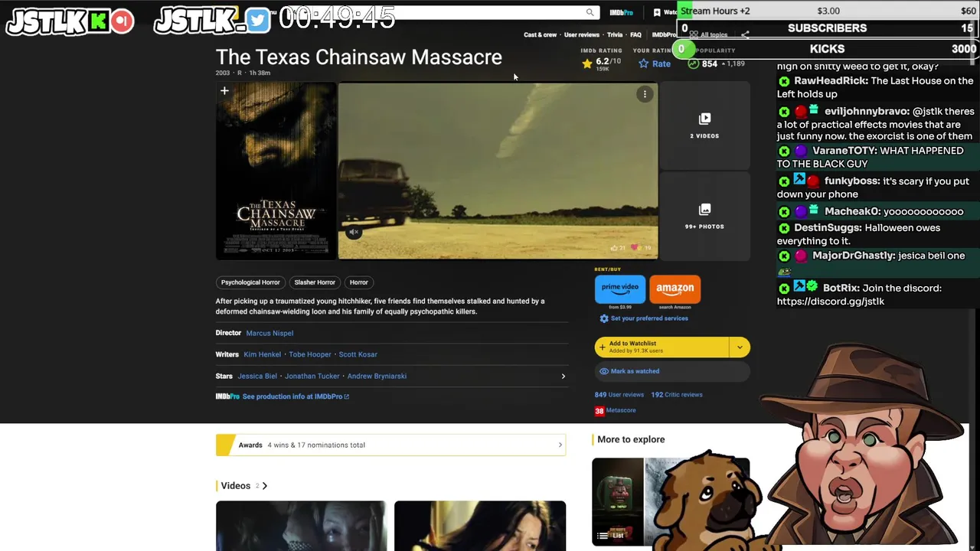Expand the Awards section chevron

pos(560,445)
